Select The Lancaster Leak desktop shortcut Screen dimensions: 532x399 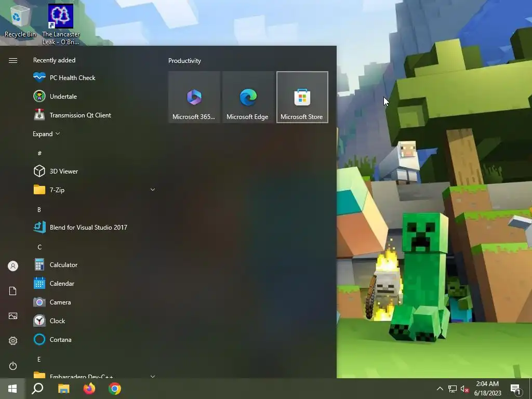tap(61, 24)
